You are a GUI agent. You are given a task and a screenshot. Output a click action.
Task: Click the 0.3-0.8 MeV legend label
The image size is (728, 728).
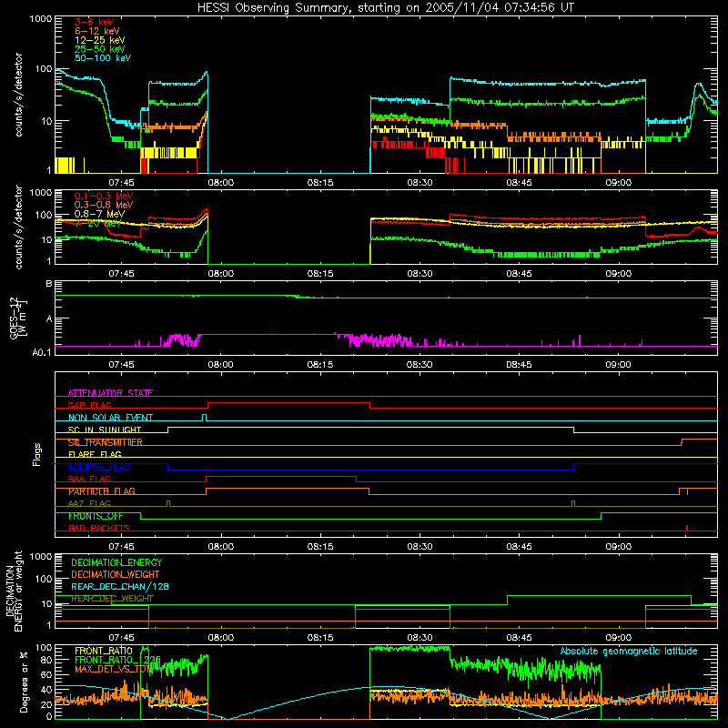pos(104,205)
